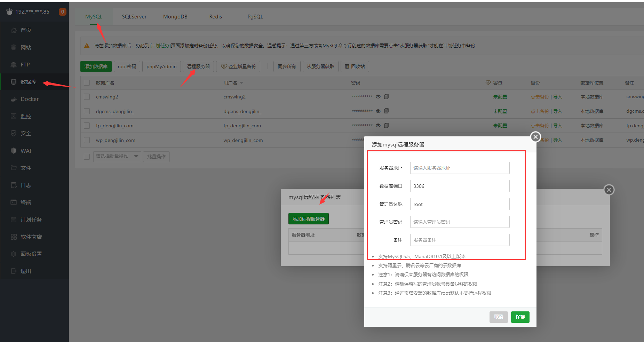
Task: Open the WAF shield icon
Action: (x=14, y=151)
